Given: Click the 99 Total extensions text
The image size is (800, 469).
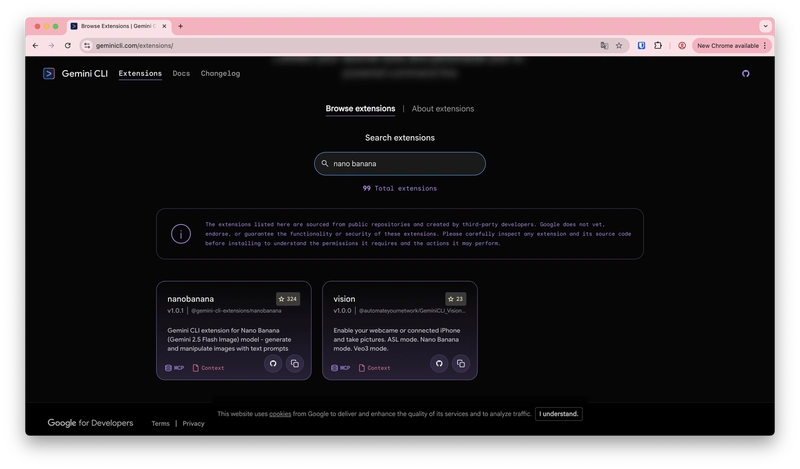Looking at the screenshot, I should point(400,188).
